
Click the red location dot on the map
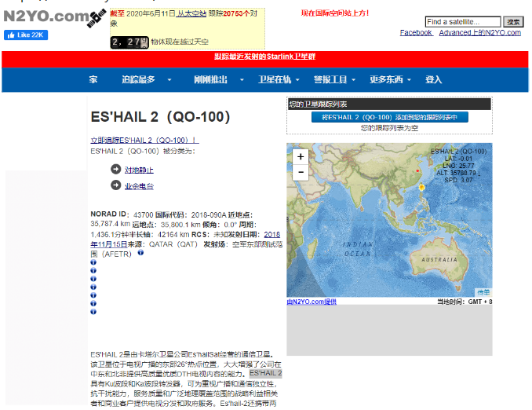(417, 171)
